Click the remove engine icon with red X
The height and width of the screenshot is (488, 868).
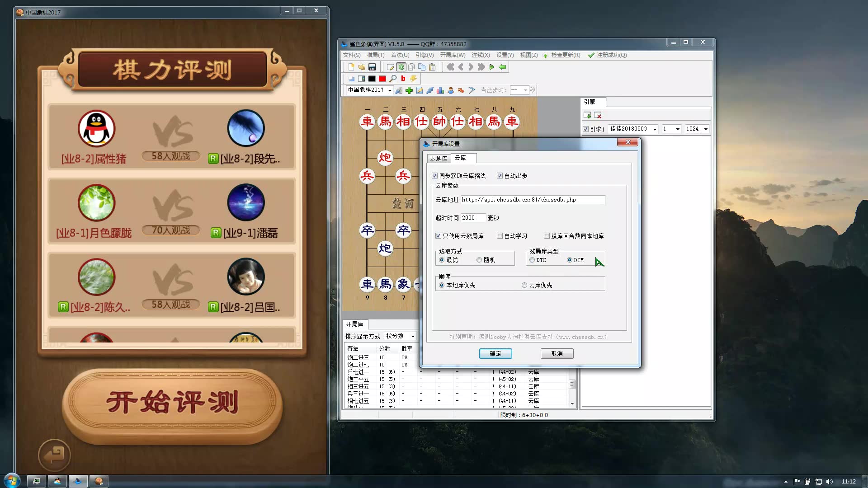598,116
